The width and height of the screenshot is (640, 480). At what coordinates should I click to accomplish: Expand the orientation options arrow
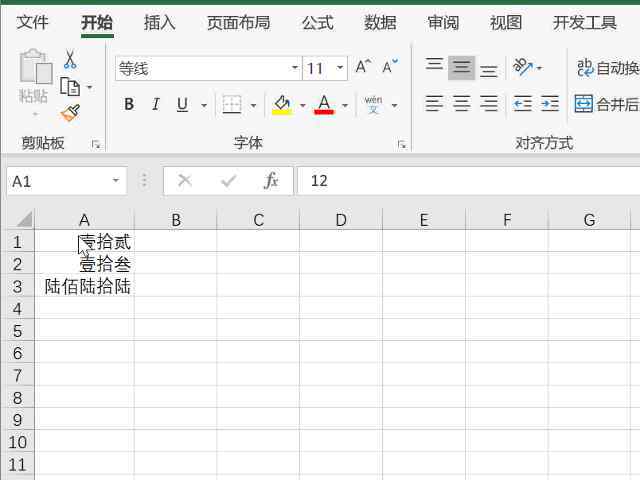pos(539,68)
